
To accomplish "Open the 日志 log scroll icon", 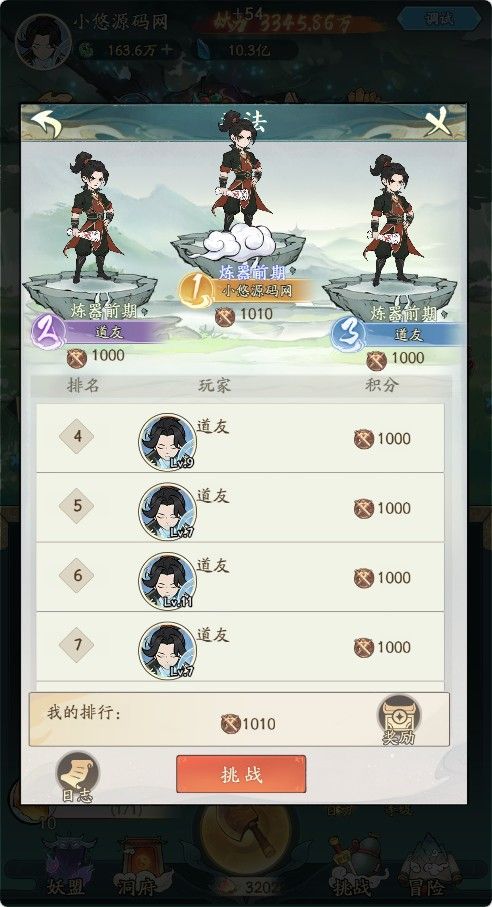I will point(77,776).
